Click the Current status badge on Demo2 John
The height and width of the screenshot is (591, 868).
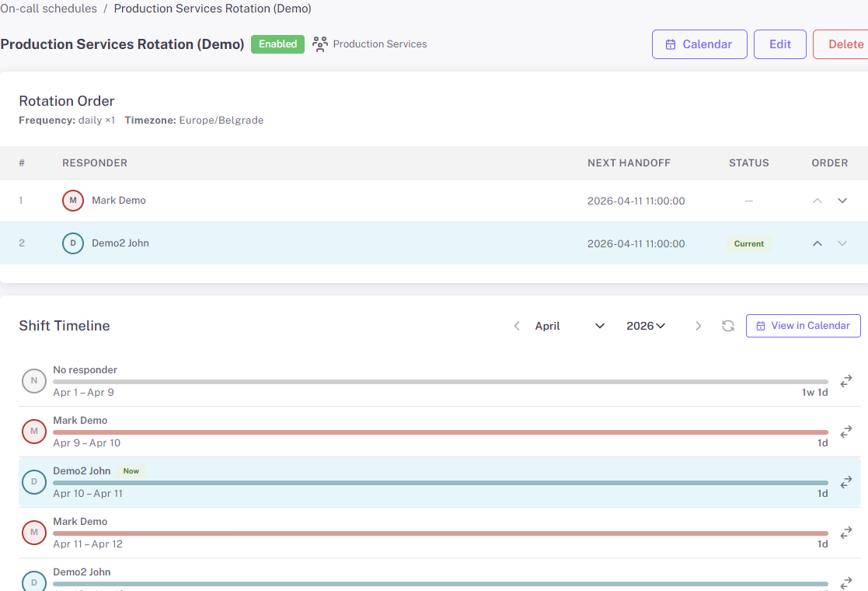click(x=748, y=243)
